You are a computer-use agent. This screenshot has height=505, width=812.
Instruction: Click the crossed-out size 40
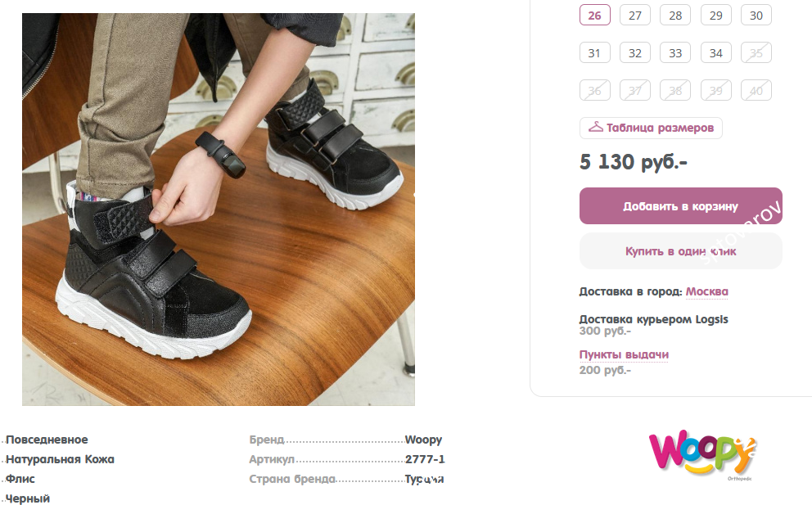click(x=756, y=91)
